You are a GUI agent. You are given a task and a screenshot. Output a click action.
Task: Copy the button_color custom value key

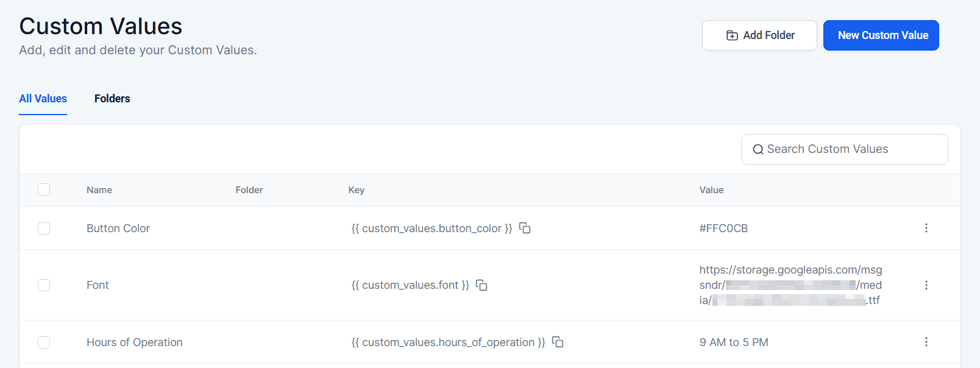coord(525,228)
